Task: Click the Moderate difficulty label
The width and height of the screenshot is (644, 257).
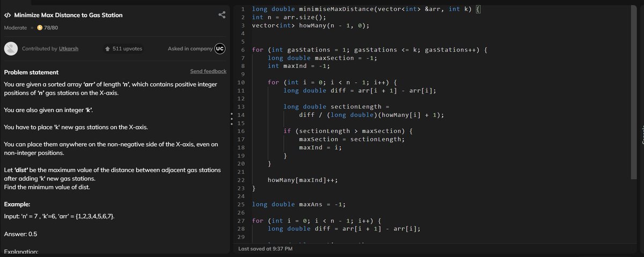Action: point(16,27)
